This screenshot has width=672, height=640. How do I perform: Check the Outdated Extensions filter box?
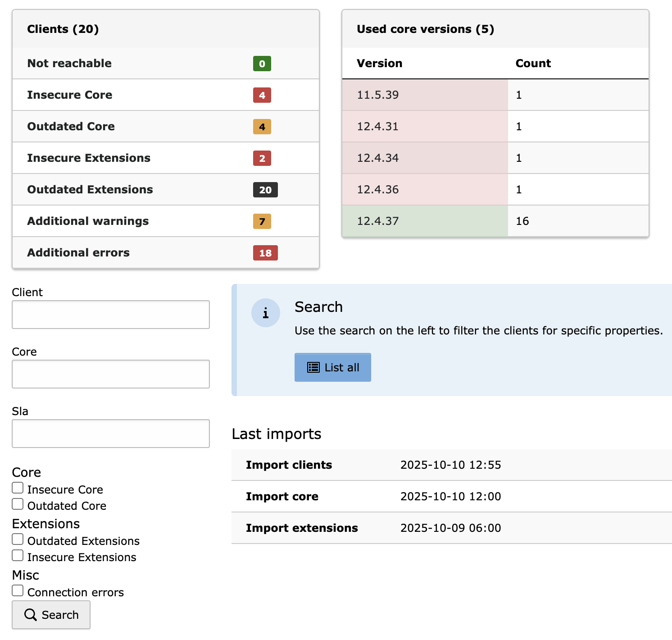(18, 539)
